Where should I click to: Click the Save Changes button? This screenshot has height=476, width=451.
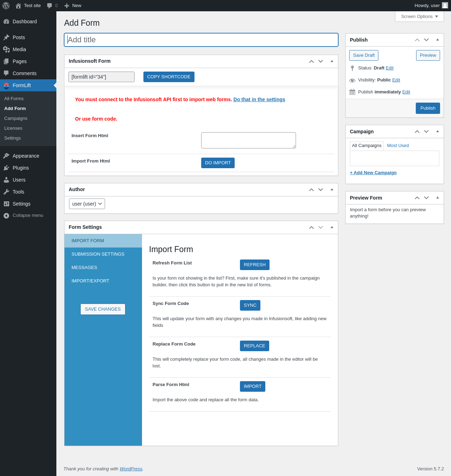click(103, 309)
